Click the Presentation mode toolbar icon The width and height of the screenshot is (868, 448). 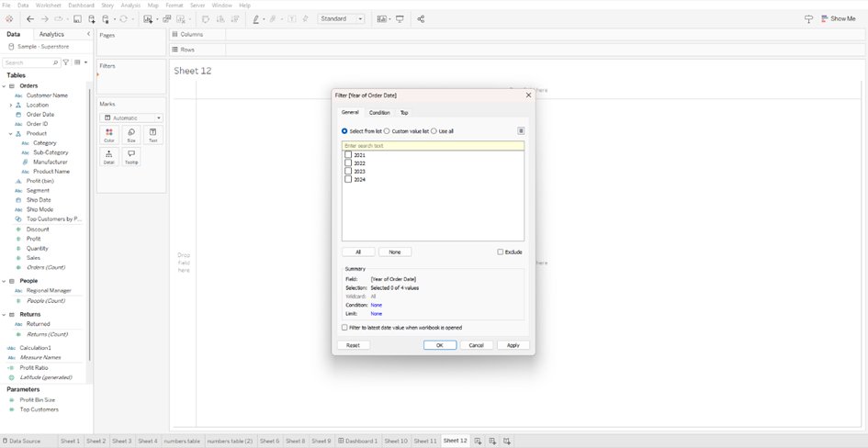click(x=400, y=18)
